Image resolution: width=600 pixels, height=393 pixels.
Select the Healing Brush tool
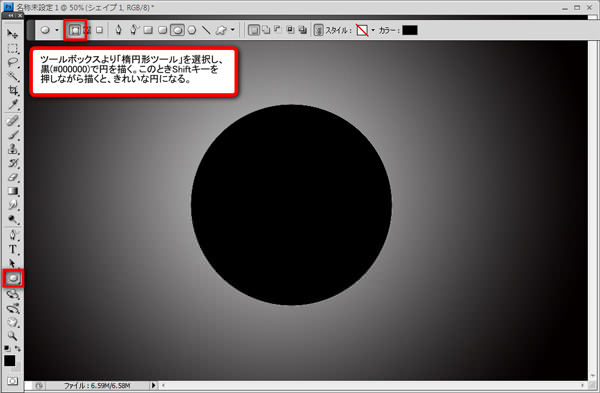pyautogui.click(x=13, y=121)
